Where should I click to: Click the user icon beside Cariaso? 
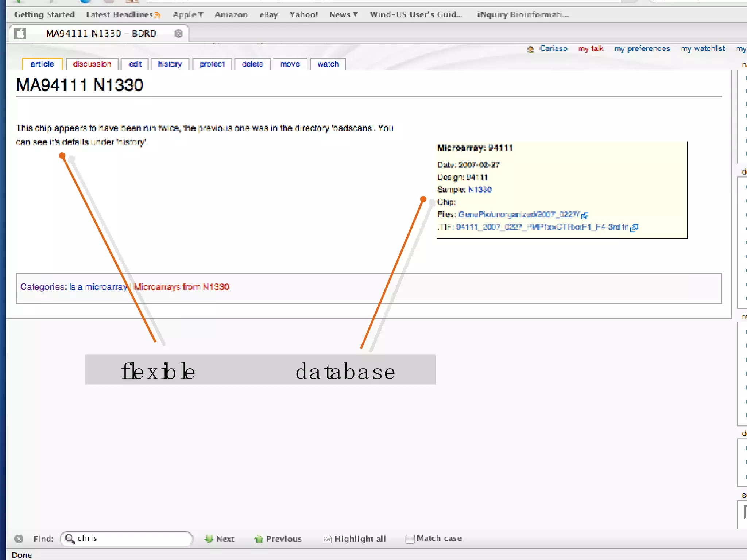(x=531, y=49)
